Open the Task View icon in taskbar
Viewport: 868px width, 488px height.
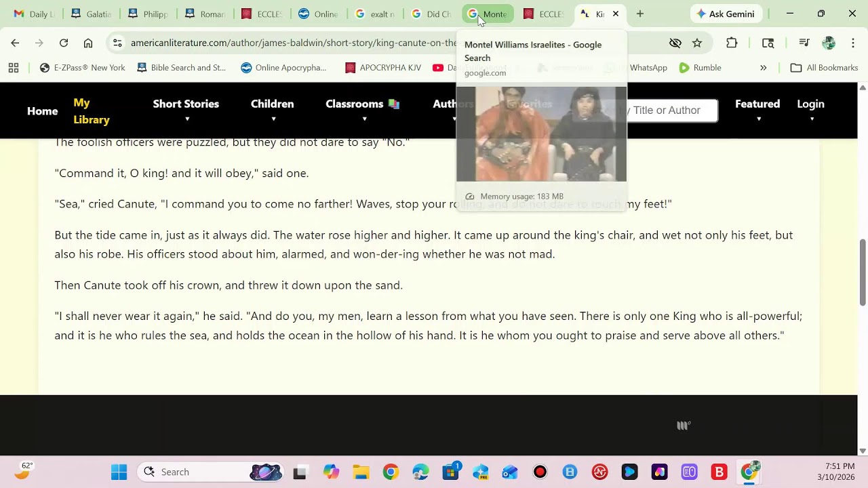[300, 472]
